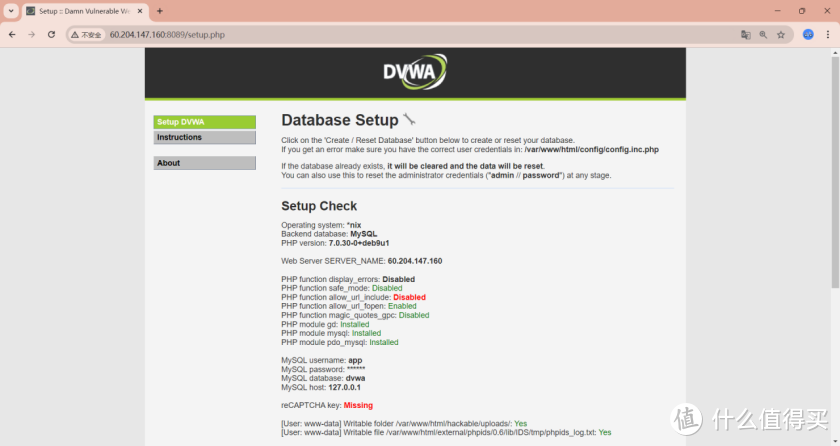Click the Database Setup heading text
The height and width of the screenshot is (446, 840).
tap(339, 121)
